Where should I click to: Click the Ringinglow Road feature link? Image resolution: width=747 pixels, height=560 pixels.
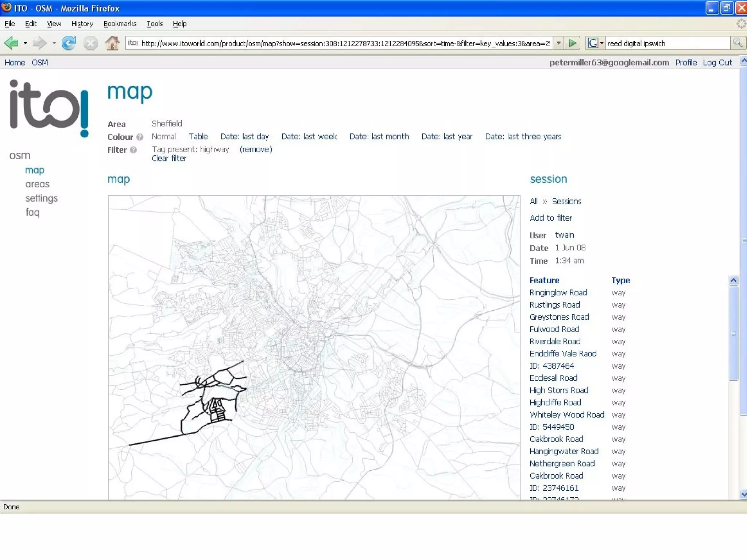[558, 292]
